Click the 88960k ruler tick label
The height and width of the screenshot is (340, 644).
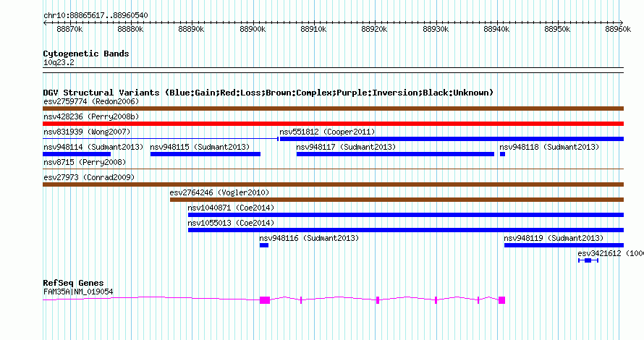click(618, 29)
